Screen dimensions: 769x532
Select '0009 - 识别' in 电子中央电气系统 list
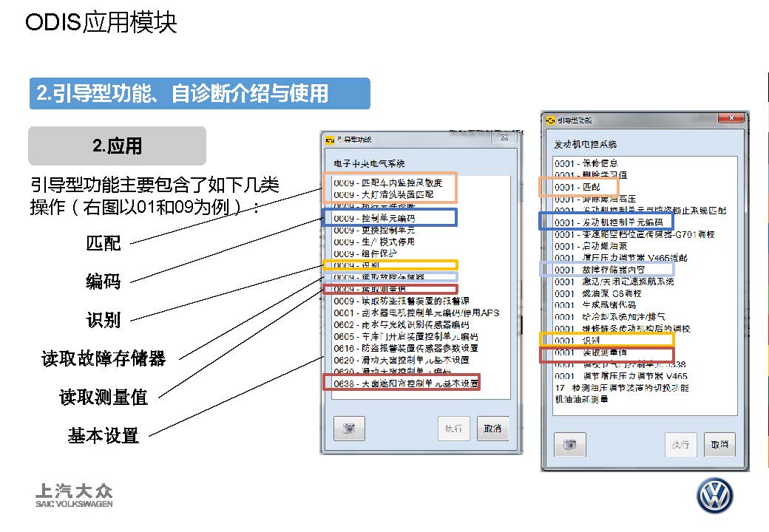pyautogui.click(x=356, y=265)
